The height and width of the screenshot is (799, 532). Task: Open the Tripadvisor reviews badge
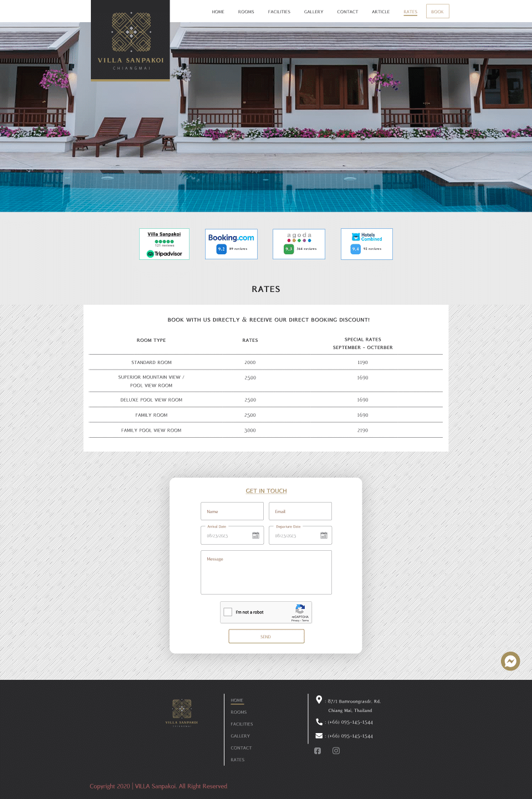pos(164,244)
